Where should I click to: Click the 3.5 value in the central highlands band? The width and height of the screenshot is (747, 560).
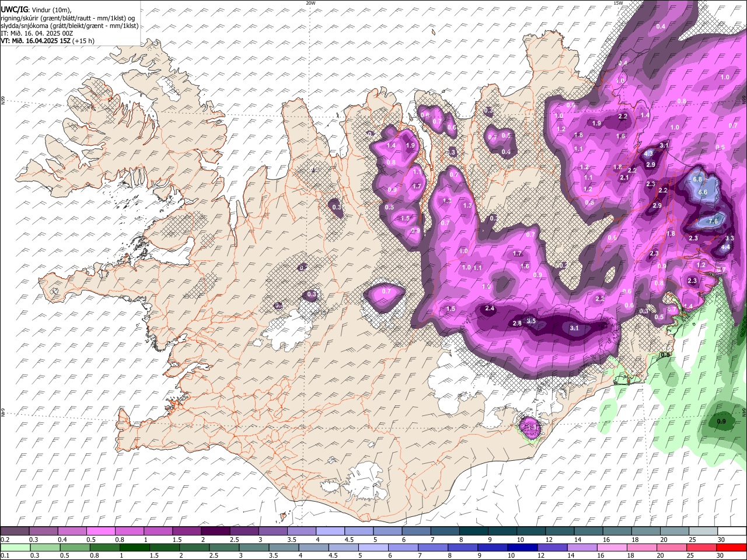pyautogui.click(x=531, y=321)
